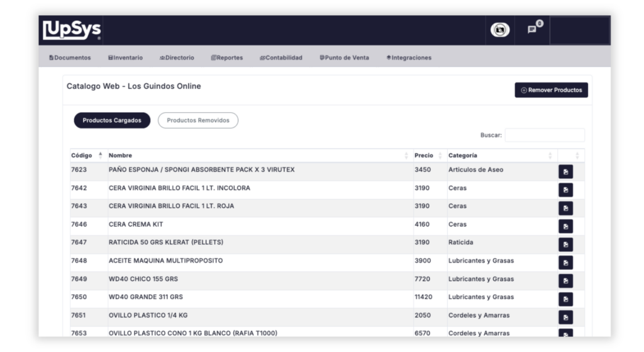
Task: Click action icon for RATICIDA 50 GRS row
Action: [x=565, y=244]
